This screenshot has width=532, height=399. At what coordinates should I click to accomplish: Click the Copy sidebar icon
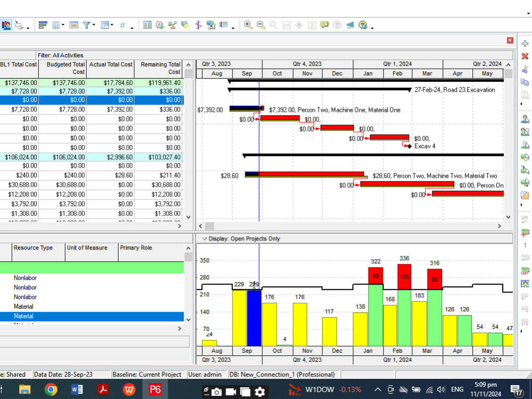click(525, 82)
